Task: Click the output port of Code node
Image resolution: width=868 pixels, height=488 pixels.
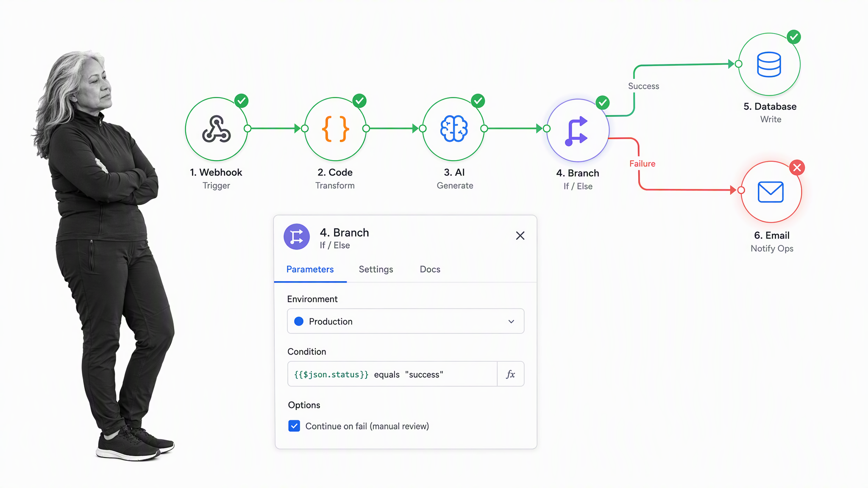Action: (x=366, y=128)
